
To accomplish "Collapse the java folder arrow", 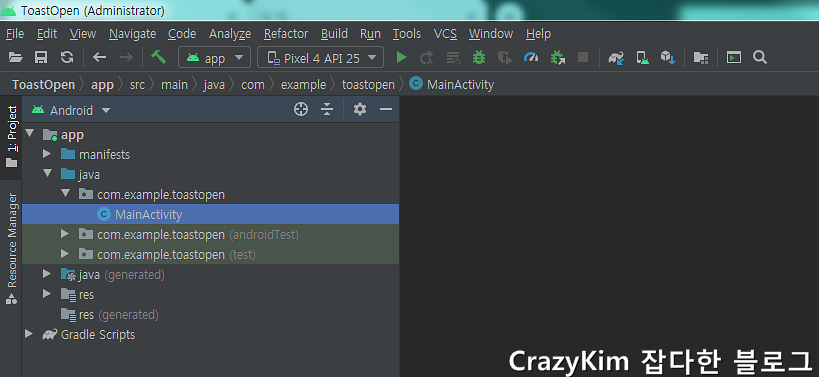I will point(48,174).
